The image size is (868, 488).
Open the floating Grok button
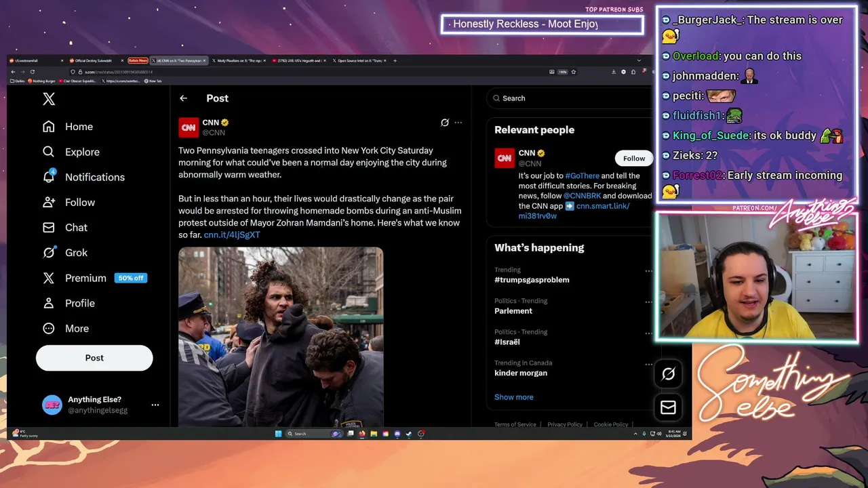(668, 374)
